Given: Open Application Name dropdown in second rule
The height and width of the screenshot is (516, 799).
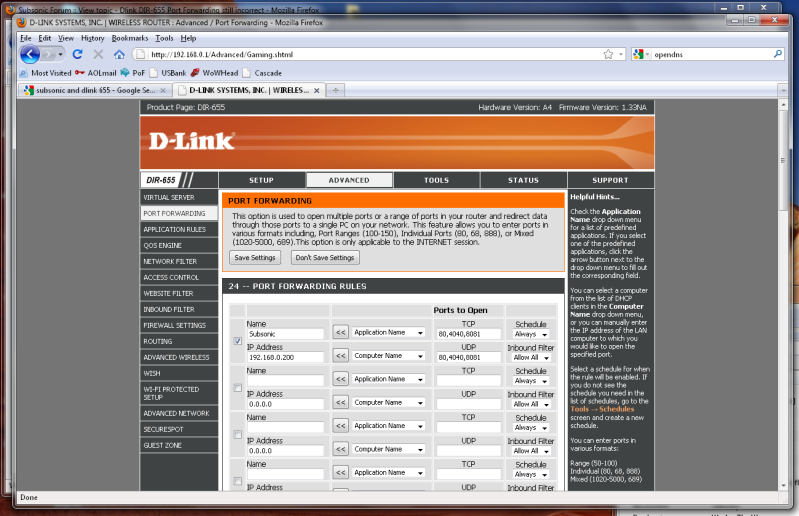Looking at the screenshot, I should pyautogui.click(x=388, y=379).
